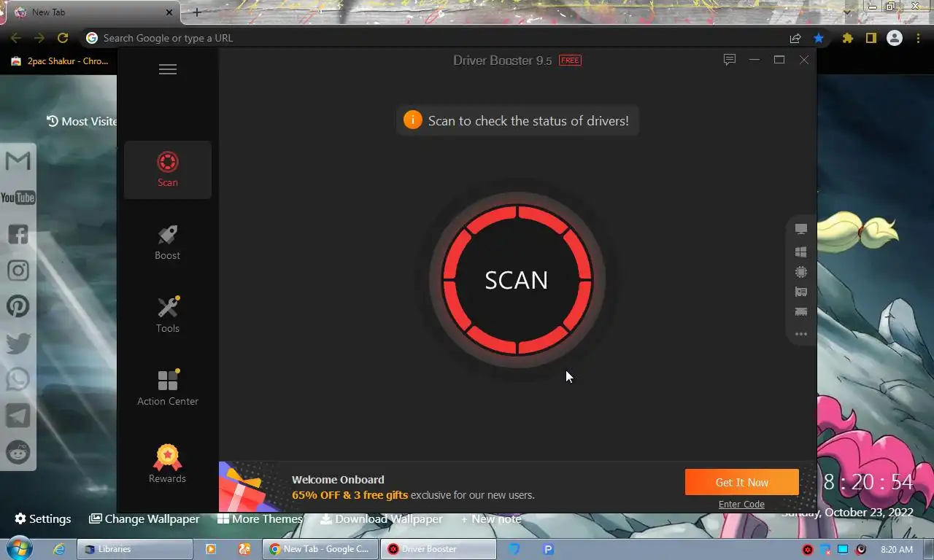
Task: Expand more device info with three dots
Action: pyautogui.click(x=801, y=334)
